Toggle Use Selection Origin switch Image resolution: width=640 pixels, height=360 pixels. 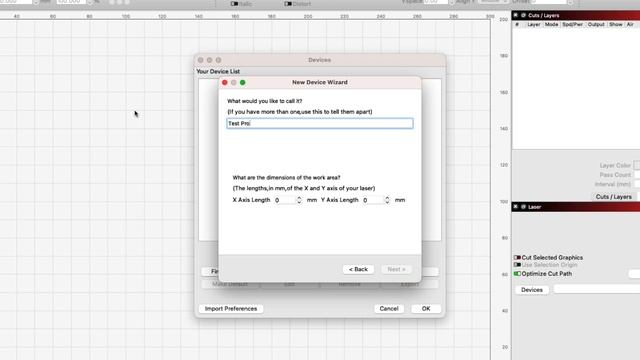coord(517,265)
